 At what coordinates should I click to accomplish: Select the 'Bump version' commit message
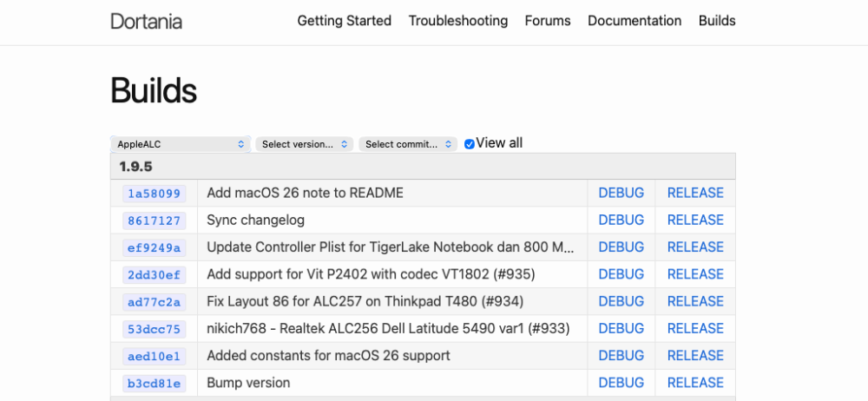click(x=248, y=383)
